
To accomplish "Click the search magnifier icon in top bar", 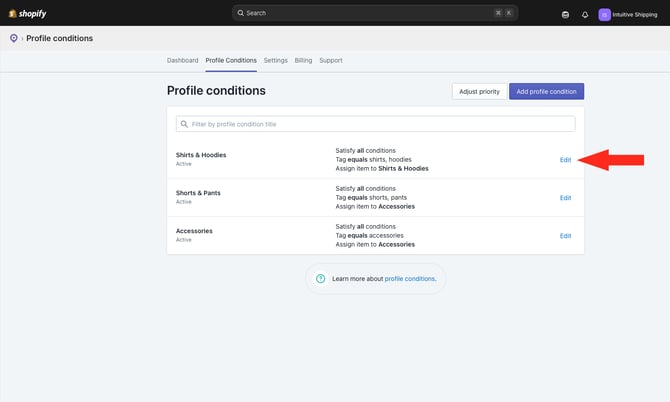I will (x=241, y=13).
